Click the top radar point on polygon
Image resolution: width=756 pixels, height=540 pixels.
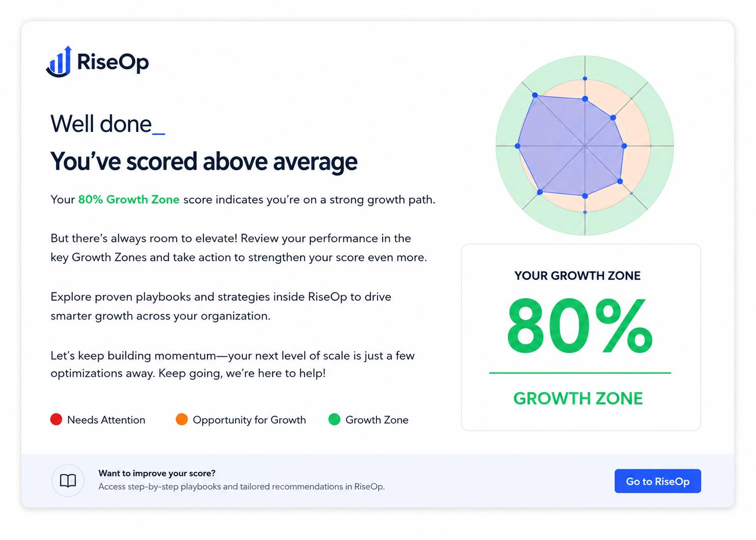(x=585, y=99)
